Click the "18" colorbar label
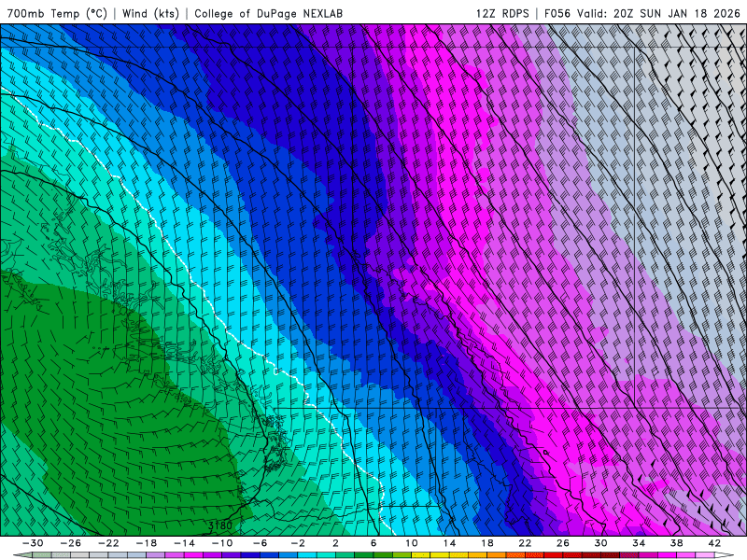This screenshot has height=560, width=747. 487,543
